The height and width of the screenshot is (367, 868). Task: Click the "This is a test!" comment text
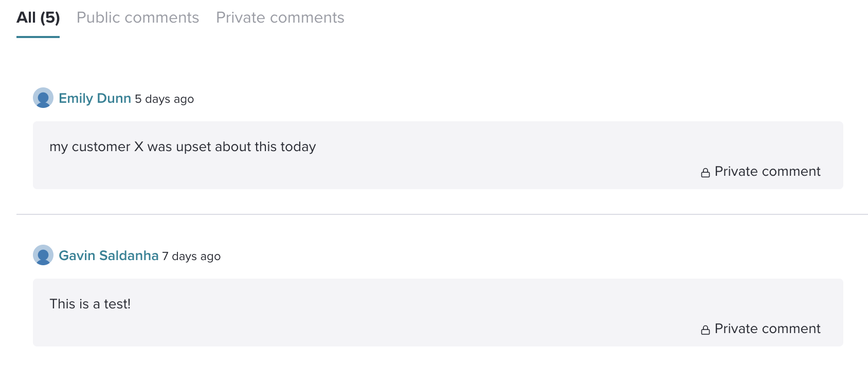coord(90,304)
